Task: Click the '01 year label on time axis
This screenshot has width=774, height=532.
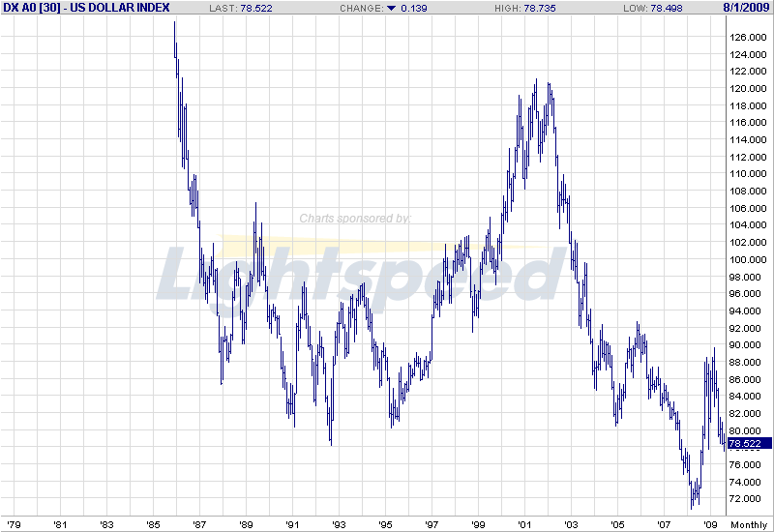Action: (x=524, y=524)
